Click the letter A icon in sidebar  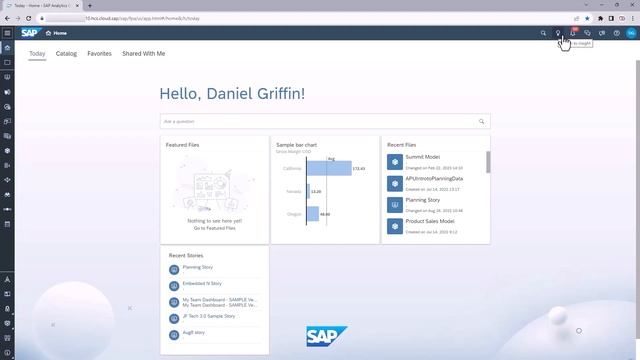7,280
